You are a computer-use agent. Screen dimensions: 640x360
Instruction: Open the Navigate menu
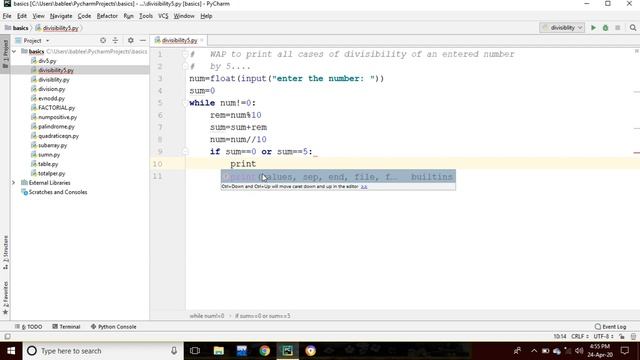pos(61,16)
